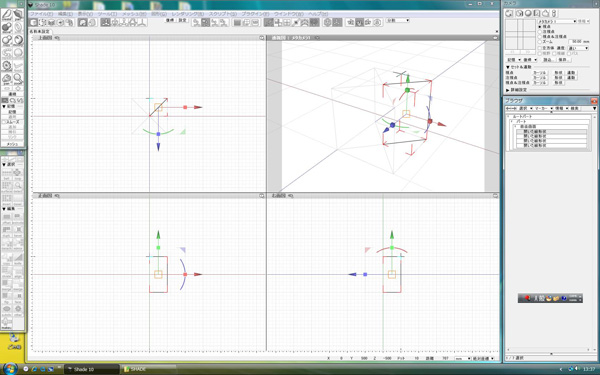Click the first camera mode icon in Camera panel

509,13
